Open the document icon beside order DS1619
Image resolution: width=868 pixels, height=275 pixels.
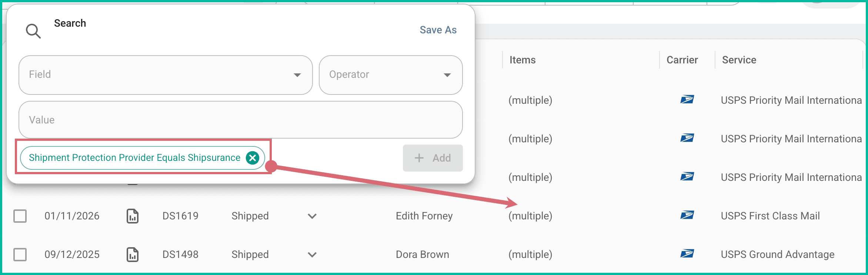click(x=133, y=216)
